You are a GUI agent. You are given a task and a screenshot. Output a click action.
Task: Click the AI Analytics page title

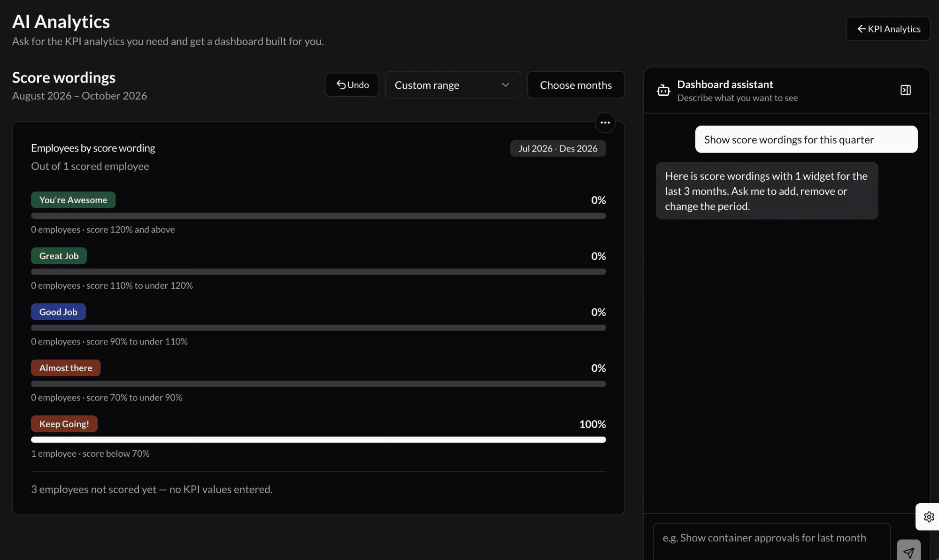[61, 22]
